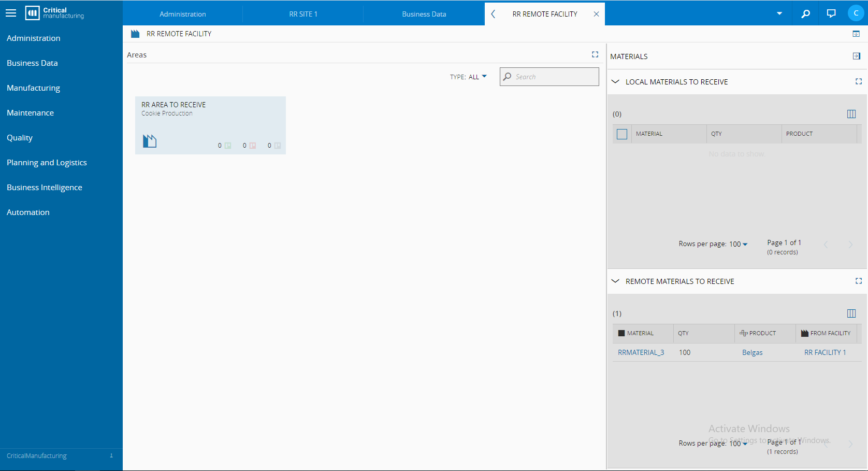Click the Critical Manufacturing logo
868x471 pixels.
[x=54, y=13]
